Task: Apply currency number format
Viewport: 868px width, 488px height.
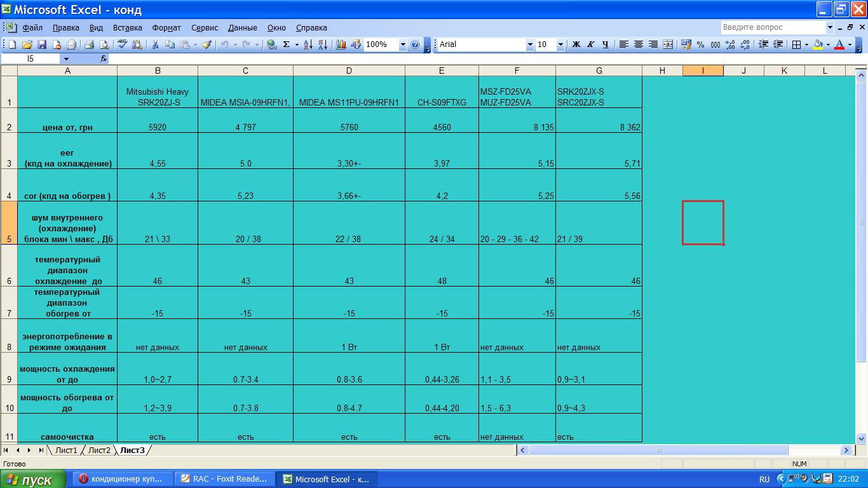Action: tap(686, 44)
